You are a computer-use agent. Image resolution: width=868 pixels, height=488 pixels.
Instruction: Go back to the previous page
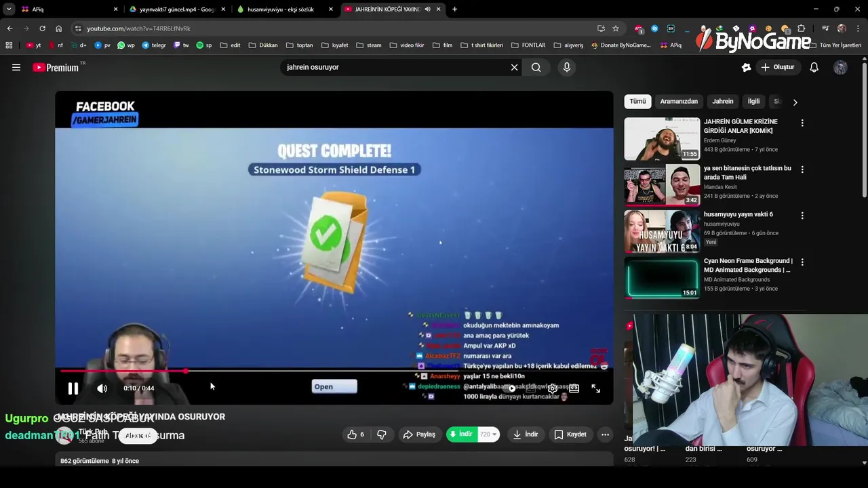coord(9,28)
